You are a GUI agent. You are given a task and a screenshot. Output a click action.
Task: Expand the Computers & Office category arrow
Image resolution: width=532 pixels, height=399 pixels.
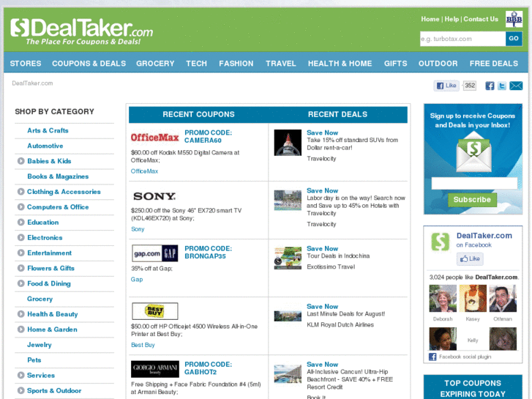pos(21,206)
